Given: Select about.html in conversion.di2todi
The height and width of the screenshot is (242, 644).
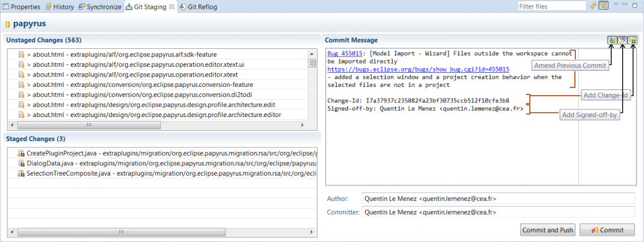Looking at the screenshot, I should [139, 95].
